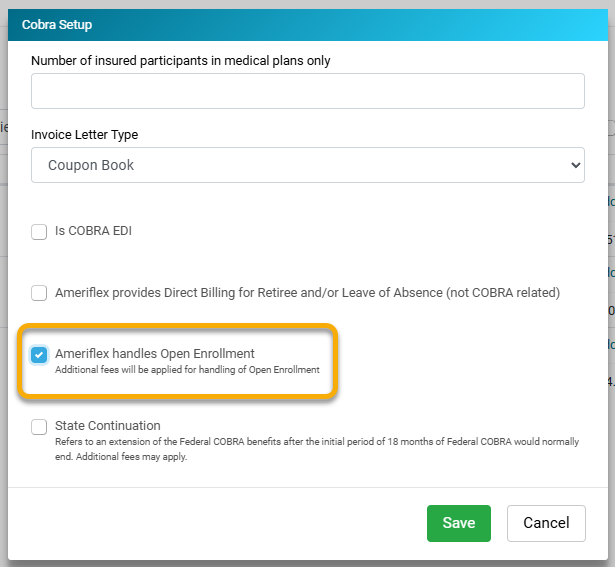Click the insured participants number input field
The height and width of the screenshot is (567, 615).
(x=308, y=91)
